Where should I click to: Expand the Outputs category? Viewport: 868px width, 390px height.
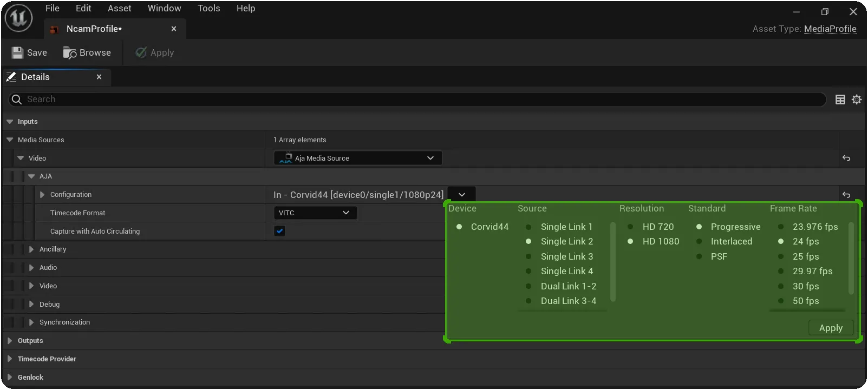pos(10,341)
